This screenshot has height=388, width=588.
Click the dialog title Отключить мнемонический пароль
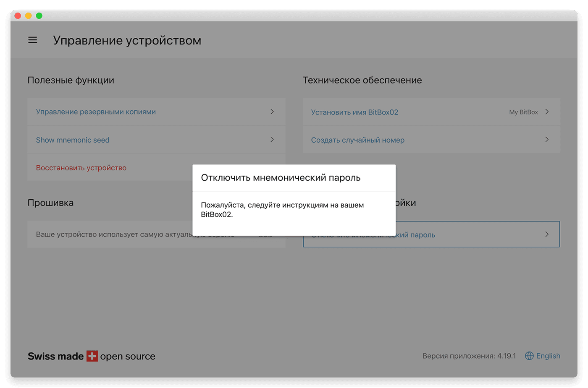[x=281, y=177]
